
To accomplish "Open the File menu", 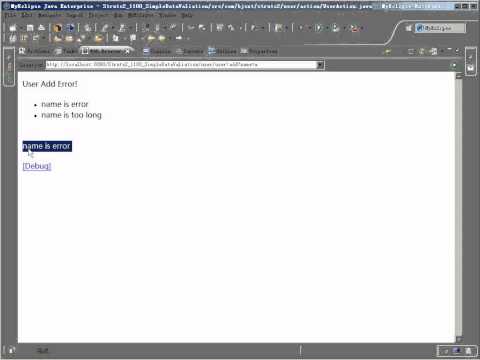I will tap(10, 15).
